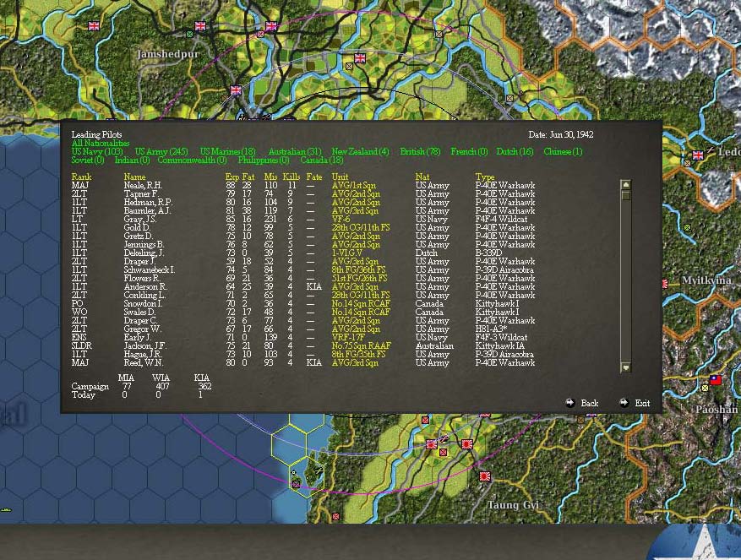
Task: Sort by the Unit column header
Action: tap(340, 177)
